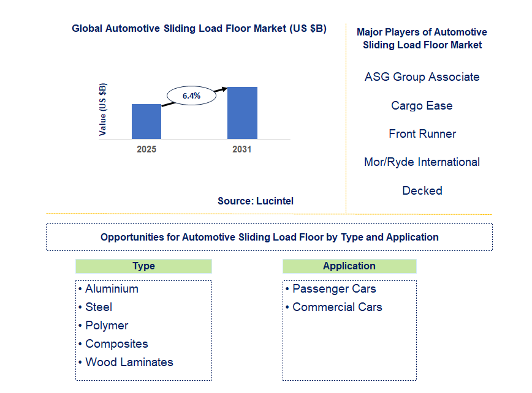
Task: Select the 'Passenger Cars' bullet item
Action: pos(331,289)
